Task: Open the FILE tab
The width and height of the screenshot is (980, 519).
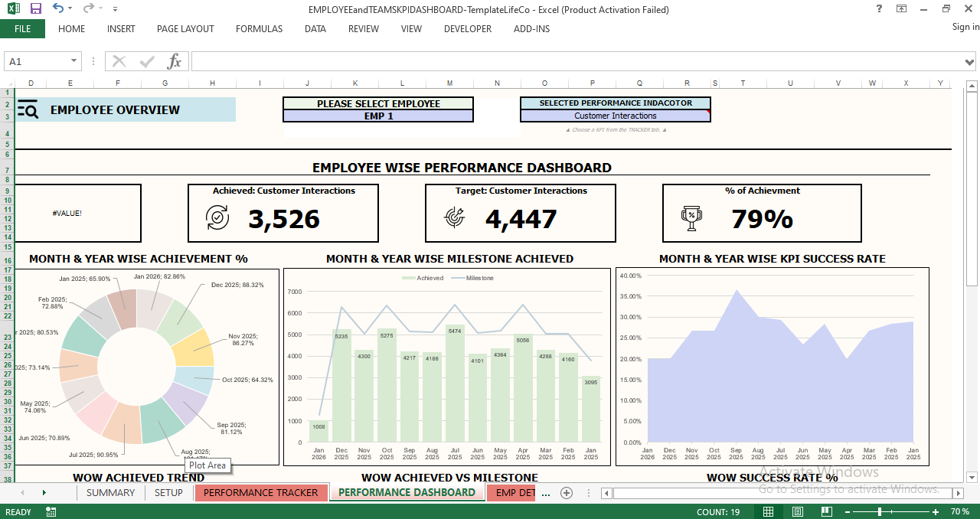Action: coord(22,29)
